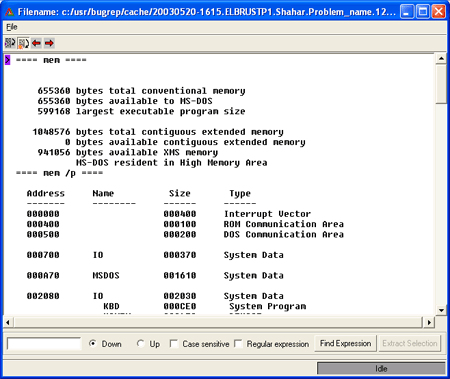
Task: Click the 'Address' column heading
Action: 46,193
